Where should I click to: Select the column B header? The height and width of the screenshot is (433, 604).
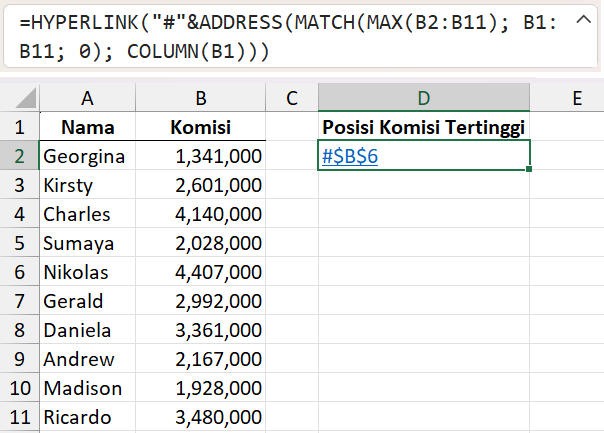tap(201, 98)
